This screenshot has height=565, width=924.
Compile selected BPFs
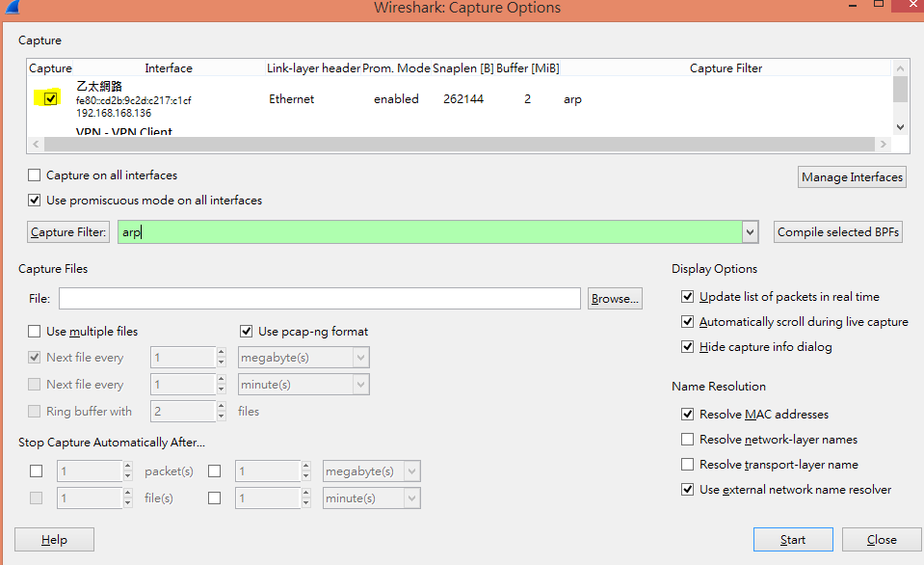837,231
